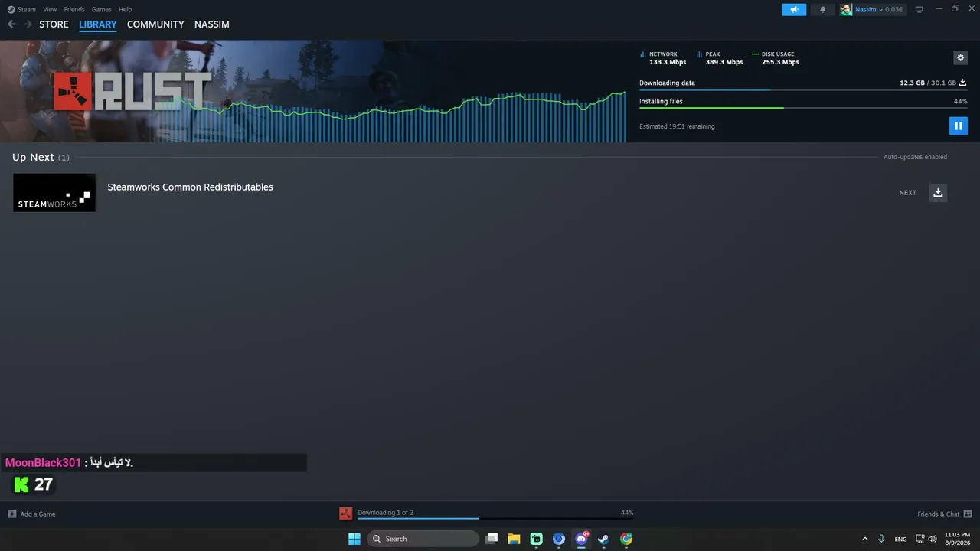The height and width of the screenshot is (551, 980).
Task: Open download settings gear
Action: (x=960, y=57)
